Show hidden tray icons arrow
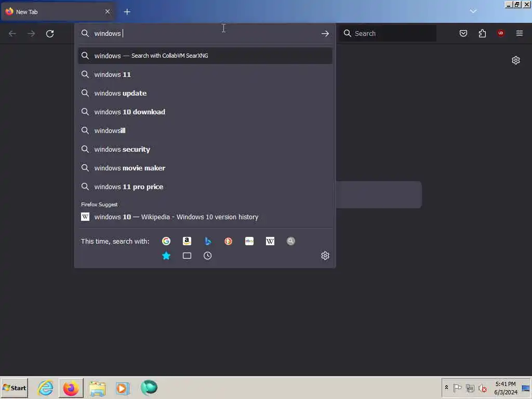This screenshot has height=399, width=532. [x=446, y=388]
